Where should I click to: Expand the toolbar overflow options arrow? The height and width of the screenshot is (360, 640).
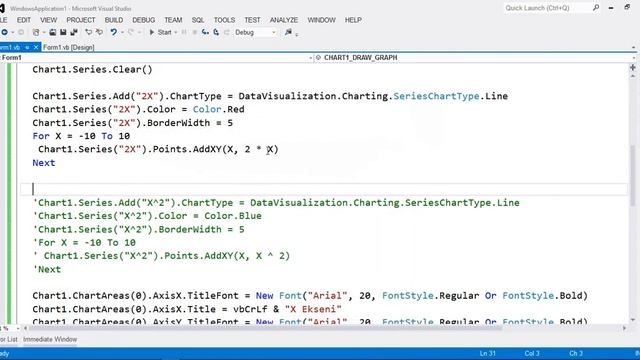297,34
